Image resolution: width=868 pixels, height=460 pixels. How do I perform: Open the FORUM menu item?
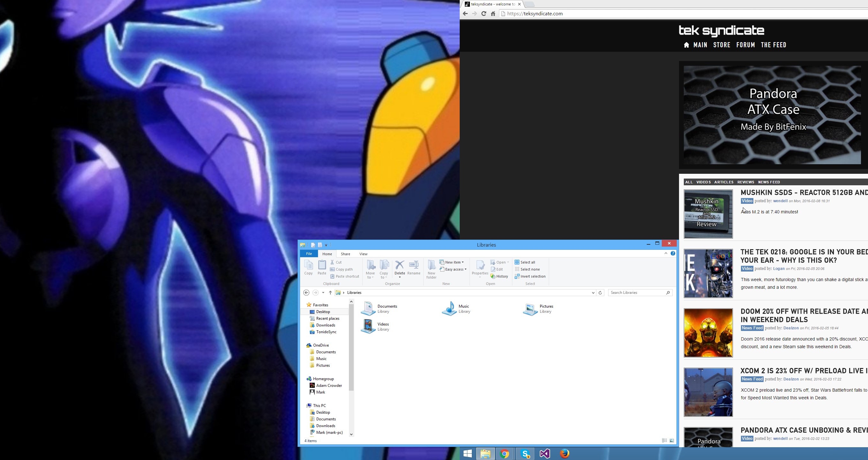pos(745,45)
